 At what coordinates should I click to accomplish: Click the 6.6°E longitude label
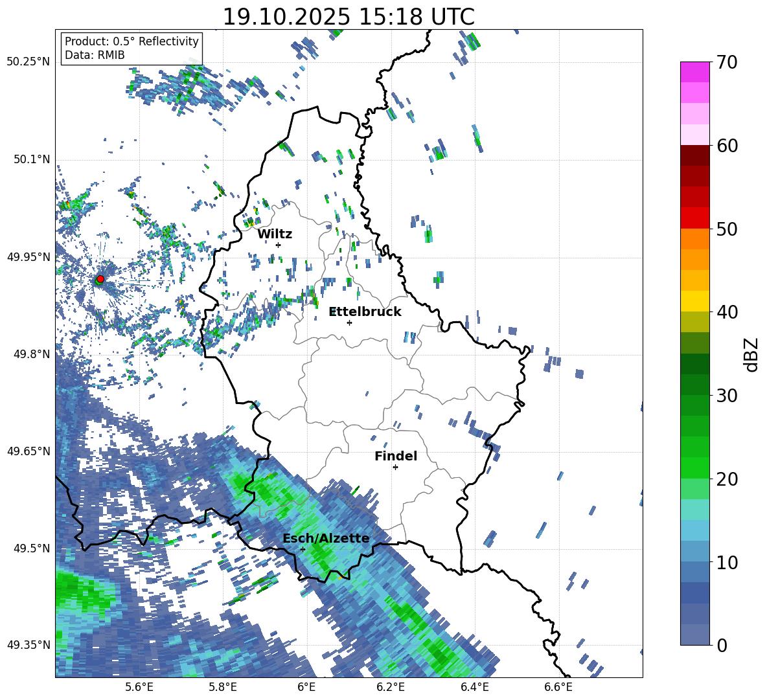pos(558,688)
